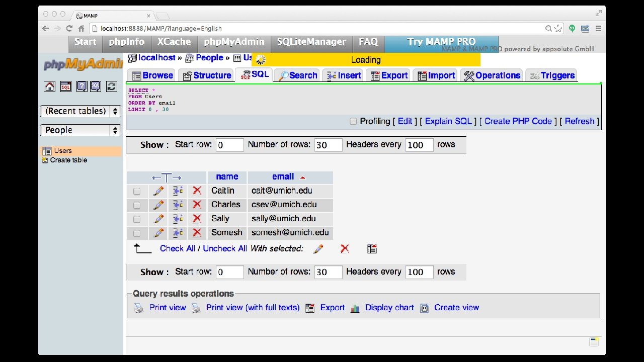Tick the checkbox for the Caitlin row
644x362 pixels.
[137, 191]
